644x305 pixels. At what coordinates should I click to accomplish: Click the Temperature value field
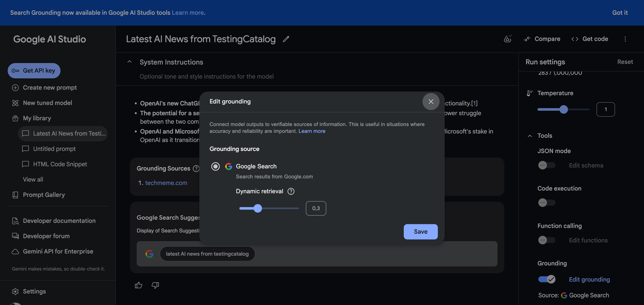(605, 109)
